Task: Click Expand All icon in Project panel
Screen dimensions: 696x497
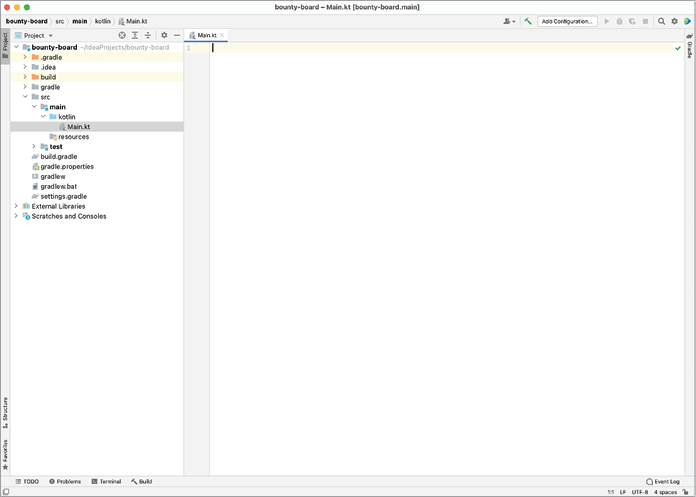Action: click(x=135, y=35)
